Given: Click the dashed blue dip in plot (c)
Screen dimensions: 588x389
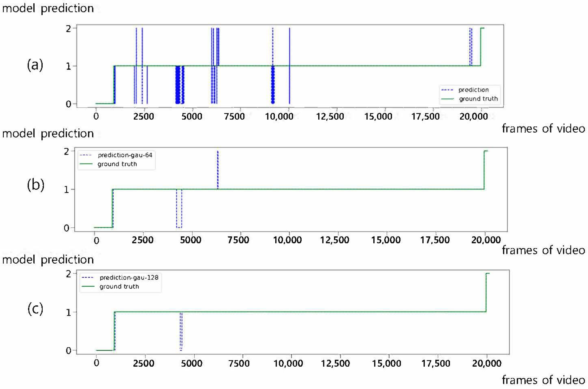Looking at the screenshot, I should pos(181,331).
